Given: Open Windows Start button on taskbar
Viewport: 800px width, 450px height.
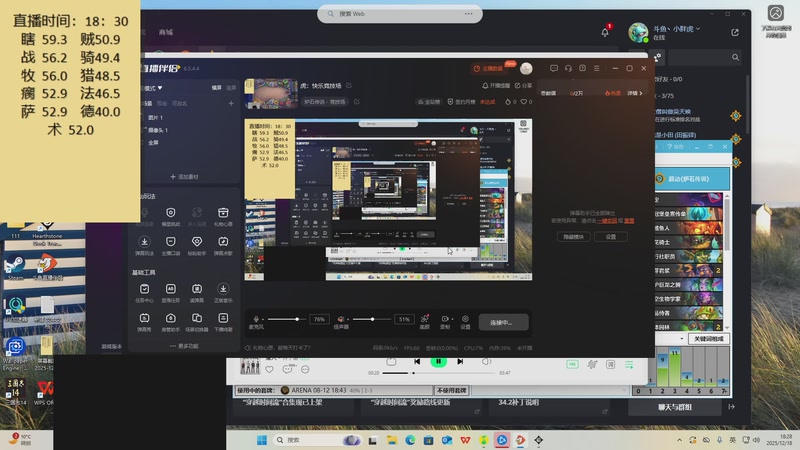Looking at the screenshot, I should pyautogui.click(x=262, y=440).
